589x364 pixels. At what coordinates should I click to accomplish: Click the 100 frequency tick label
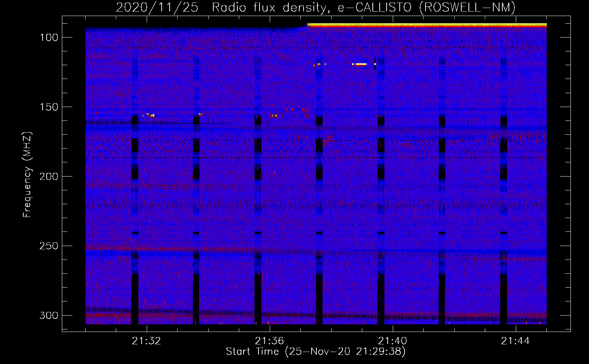click(x=49, y=37)
